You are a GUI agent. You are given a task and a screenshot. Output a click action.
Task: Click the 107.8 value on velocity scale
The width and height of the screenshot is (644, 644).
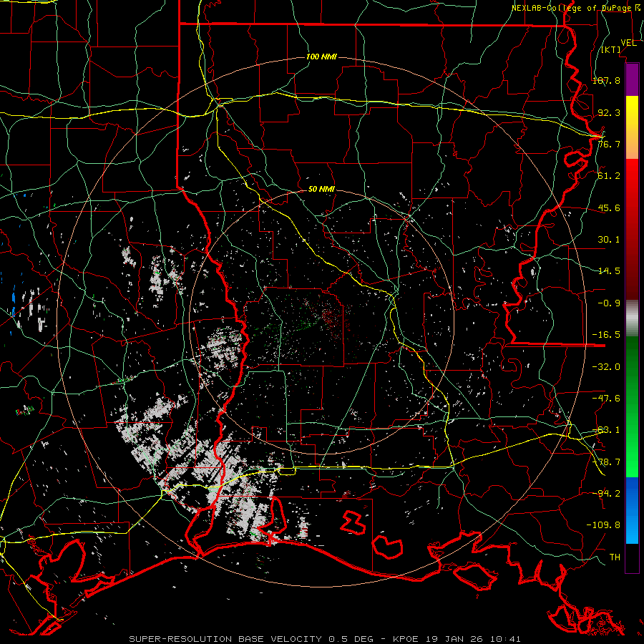[606, 80]
